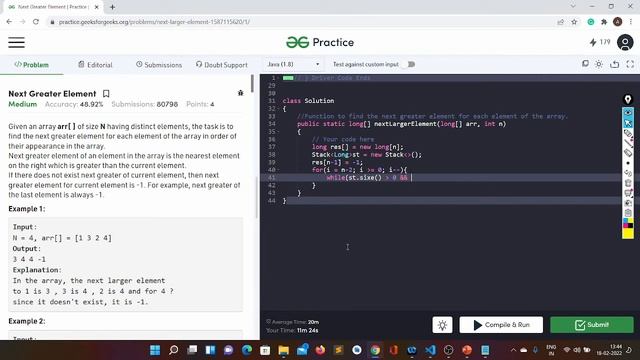Image resolution: width=640 pixels, height=360 pixels.
Task: Select the eraser tool in annotation toolbar
Action: point(628,153)
